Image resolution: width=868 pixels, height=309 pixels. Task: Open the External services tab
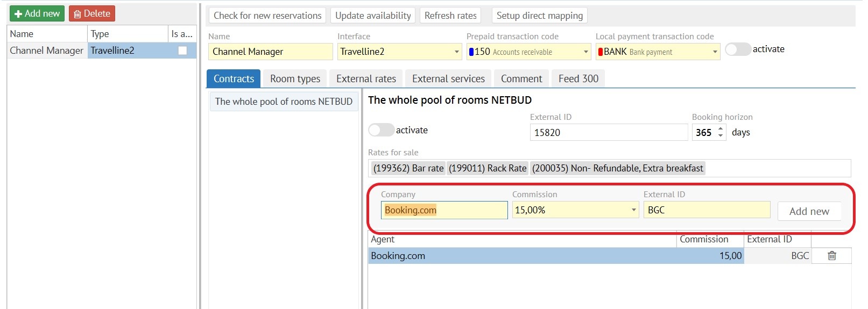448,78
